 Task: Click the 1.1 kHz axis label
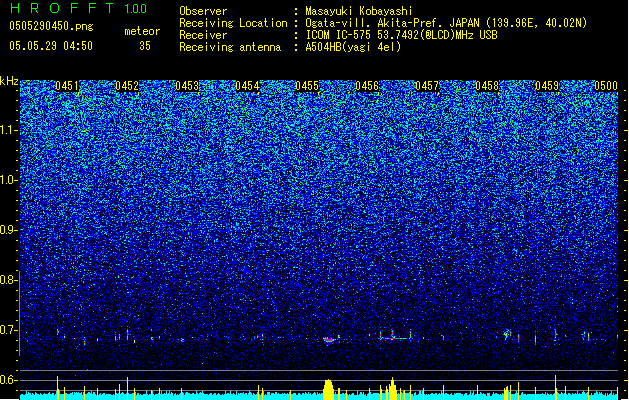(8, 130)
